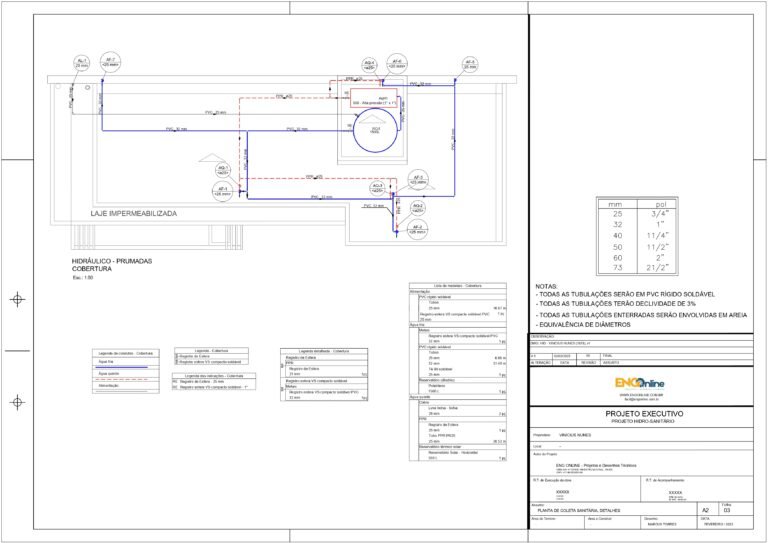
Task: Click the AF-5 callout bubble at top right
Action: click(470, 64)
